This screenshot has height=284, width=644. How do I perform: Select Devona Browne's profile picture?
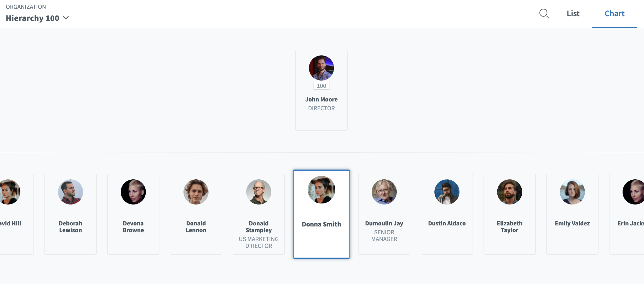pos(133,192)
